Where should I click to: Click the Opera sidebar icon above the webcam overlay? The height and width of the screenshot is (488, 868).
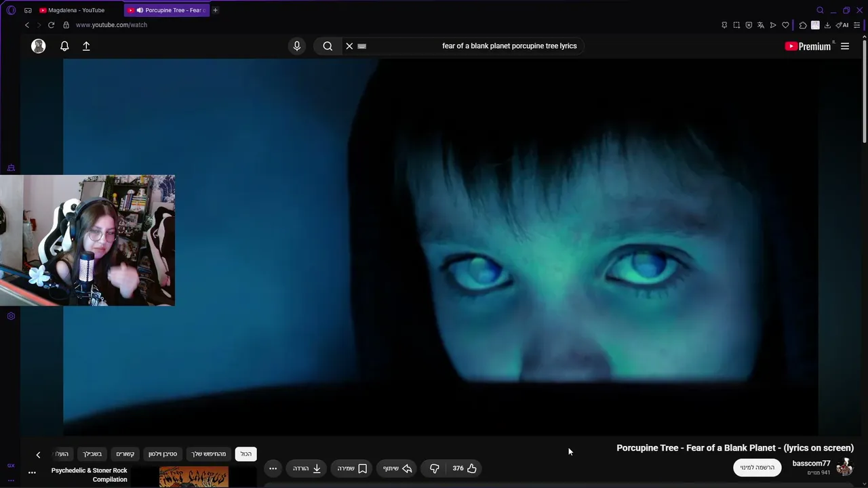(x=11, y=167)
